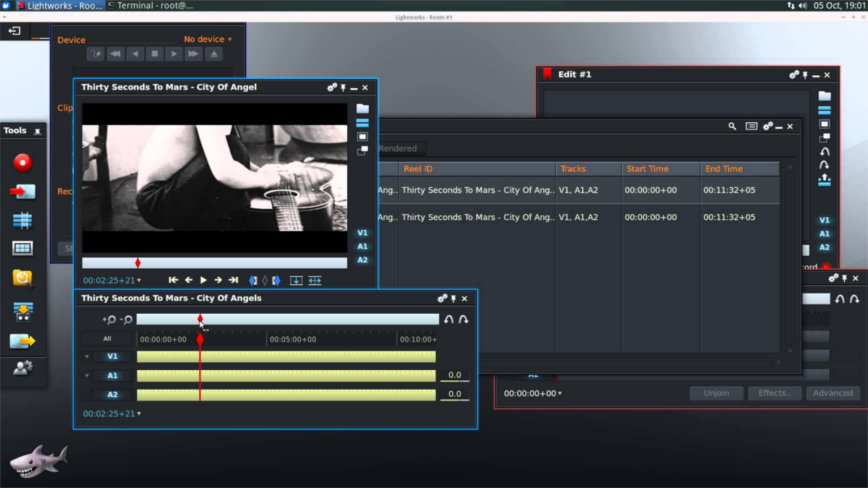This screenshot has width=868, height=488.
Task: Click the Advanced button
Action: click(833, 393)
